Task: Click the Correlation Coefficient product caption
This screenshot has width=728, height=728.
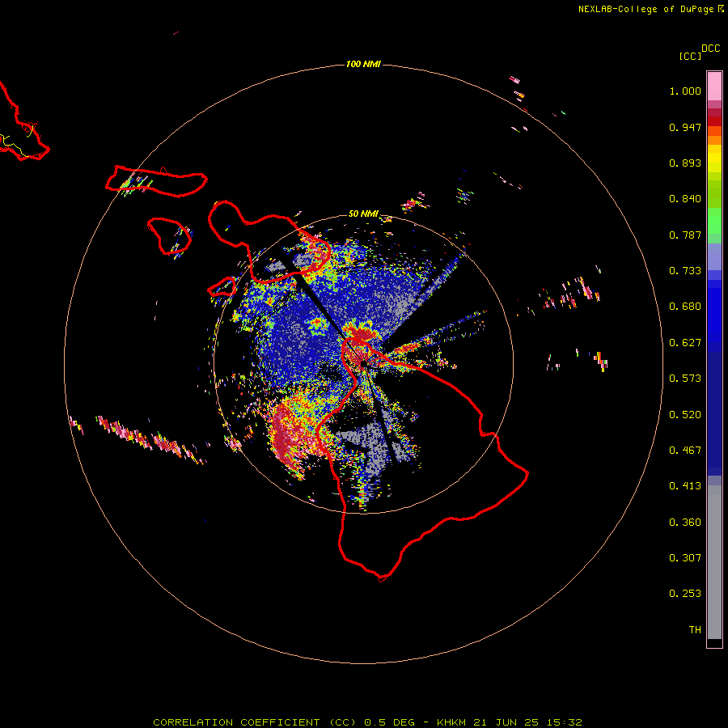Action: (x=367, y=722)
